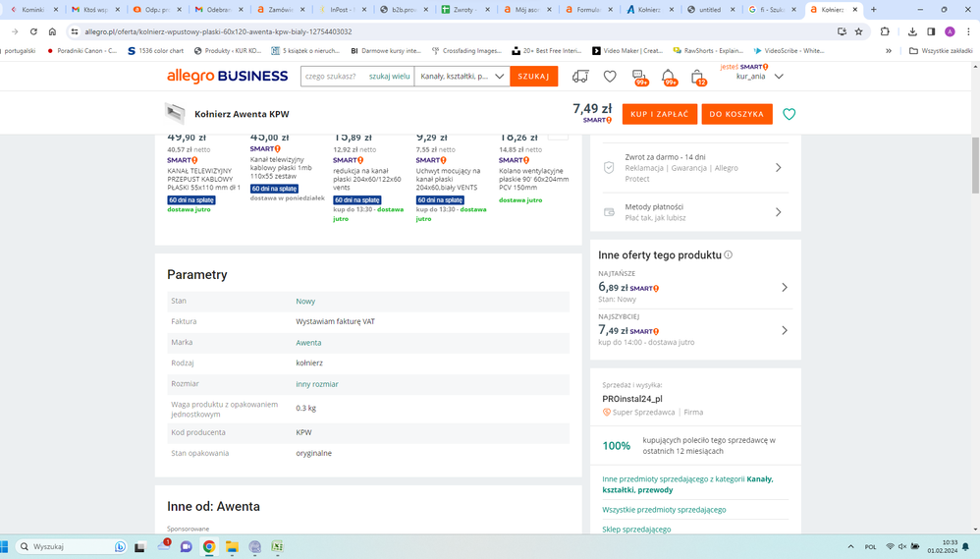Click the browser address bar URL

(x=218, y=31)
